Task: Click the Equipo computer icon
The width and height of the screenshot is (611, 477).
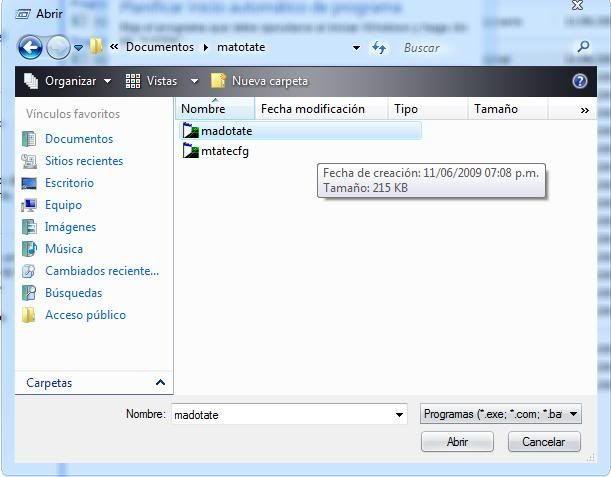Action: [x=29, y=205]
